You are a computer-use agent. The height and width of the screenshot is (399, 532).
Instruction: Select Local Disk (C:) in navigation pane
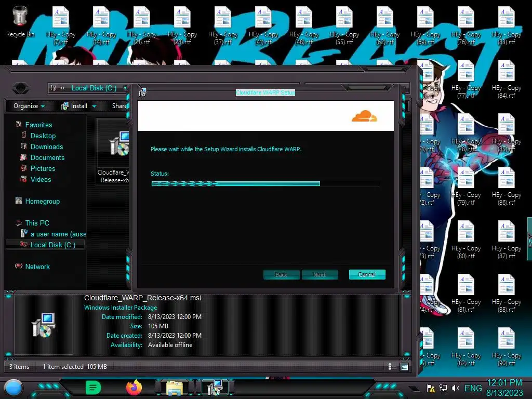[x=45, y=245]
